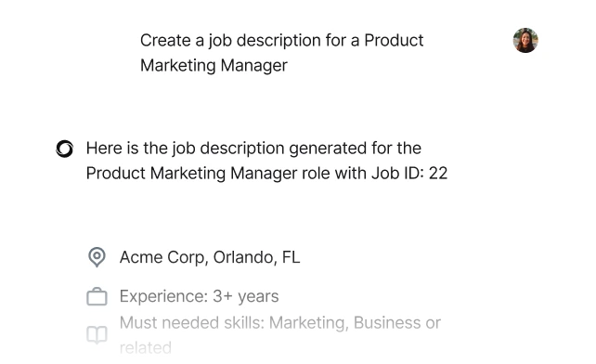596x364 pixels.
Task: Click the "3+ years" value
Action: (x=245, y=296)
